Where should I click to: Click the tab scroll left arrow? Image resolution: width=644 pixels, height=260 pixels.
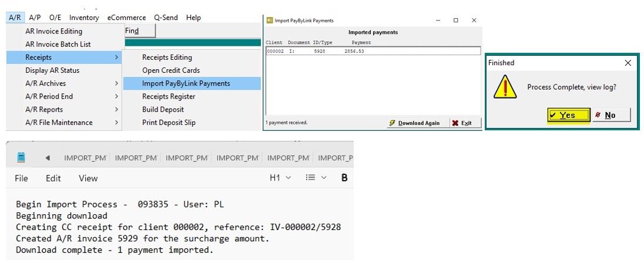[x=48, y=158]
